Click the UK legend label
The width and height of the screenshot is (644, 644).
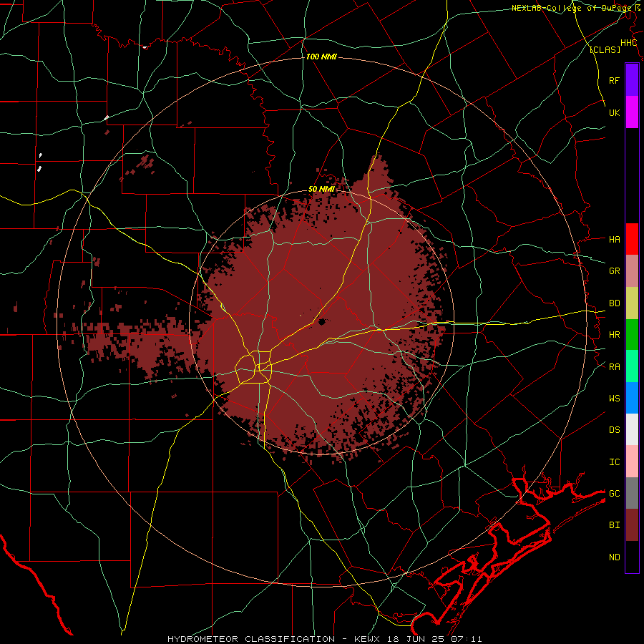click(614, 112)
